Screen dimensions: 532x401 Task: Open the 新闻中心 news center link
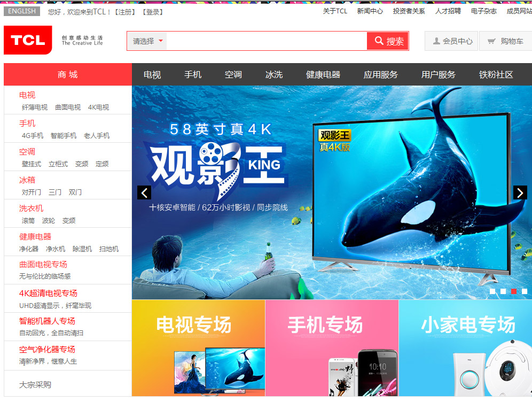tap(370, 11)
